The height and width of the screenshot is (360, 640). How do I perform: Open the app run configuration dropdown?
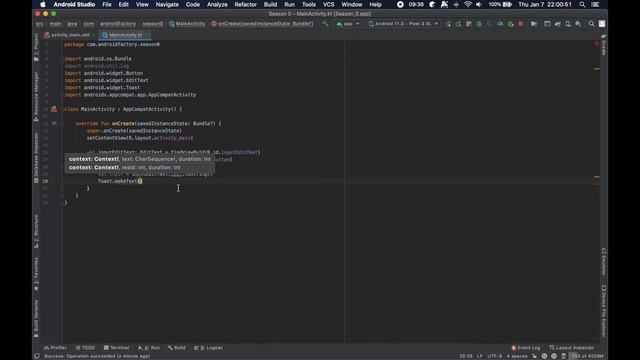348,24
